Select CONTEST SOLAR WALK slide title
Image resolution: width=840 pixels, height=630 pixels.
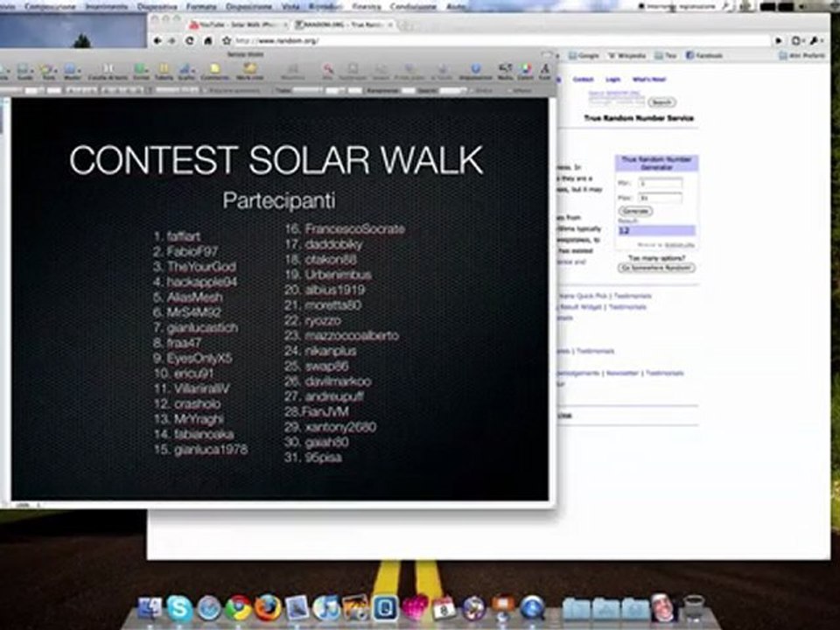[x=276, y=160]
